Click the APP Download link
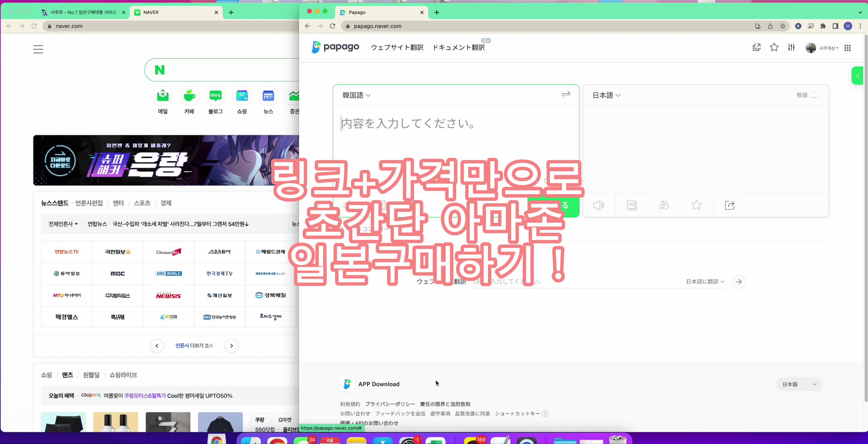The image size is (868, 444). point(379,384)
